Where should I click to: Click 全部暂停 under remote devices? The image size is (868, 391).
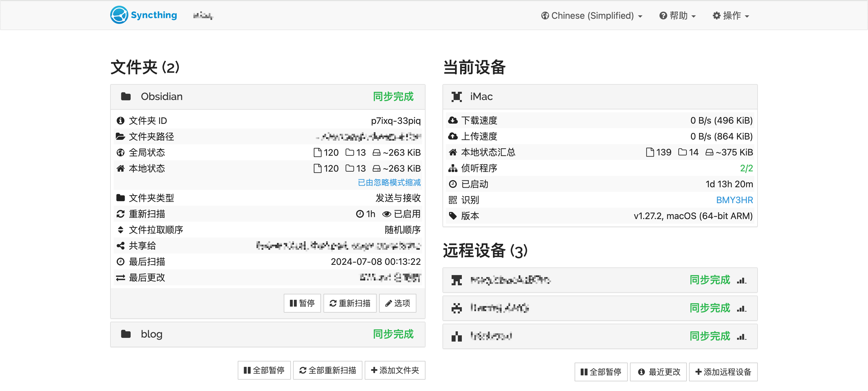pos(601,372)
